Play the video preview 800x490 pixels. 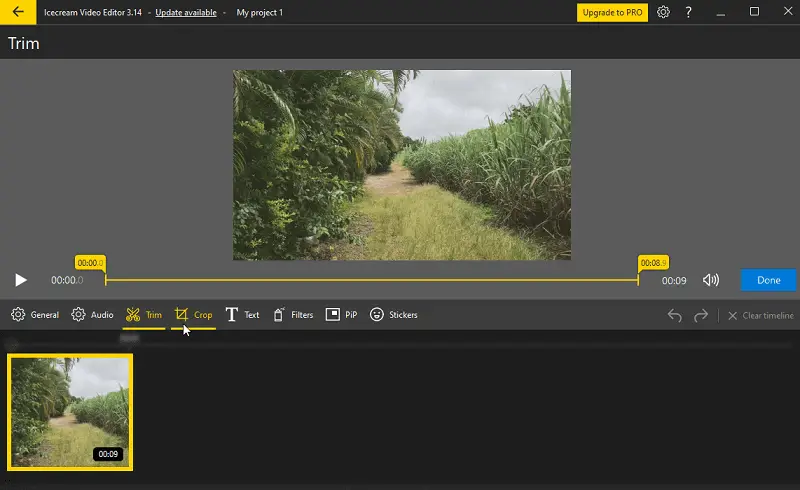[20, 280]
